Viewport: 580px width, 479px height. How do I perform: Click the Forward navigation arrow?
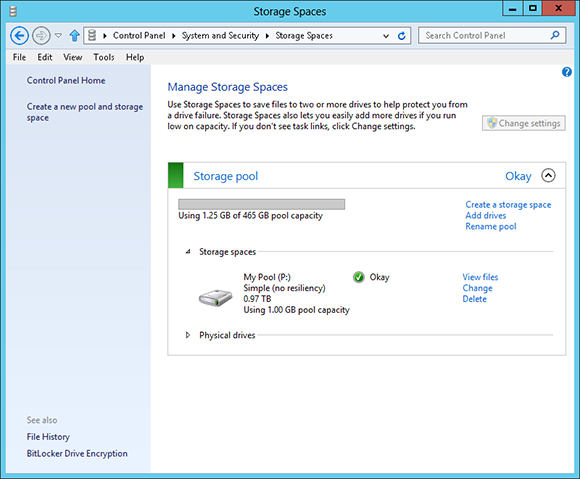(41, 36)
